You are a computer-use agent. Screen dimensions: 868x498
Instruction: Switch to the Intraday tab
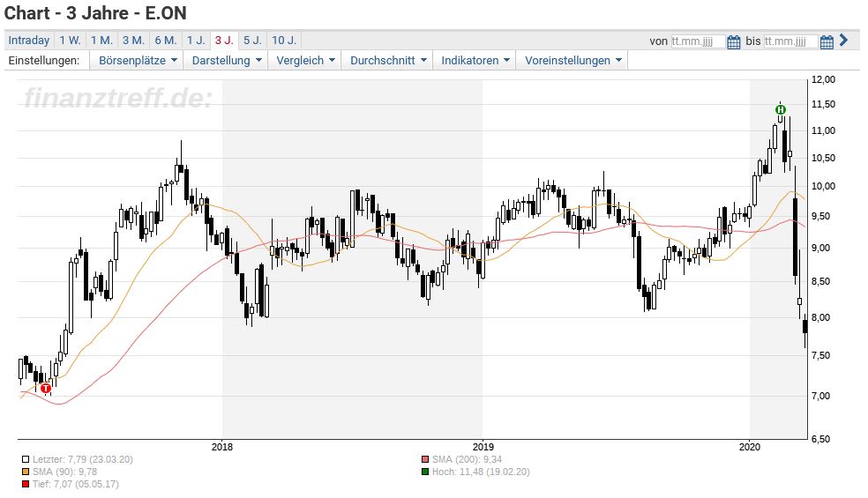tap(29, 41)
